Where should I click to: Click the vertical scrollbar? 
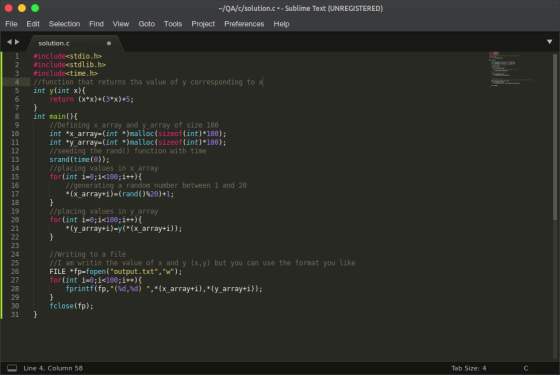pyautogui.click(x=555, y=136)
